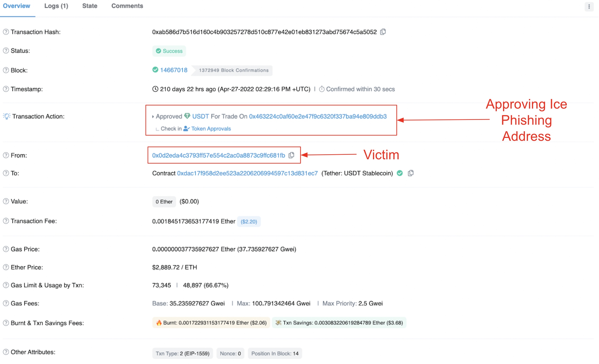The image size is (599, 364).
Task: Copy the From victim address
Action: pos(291,155)
